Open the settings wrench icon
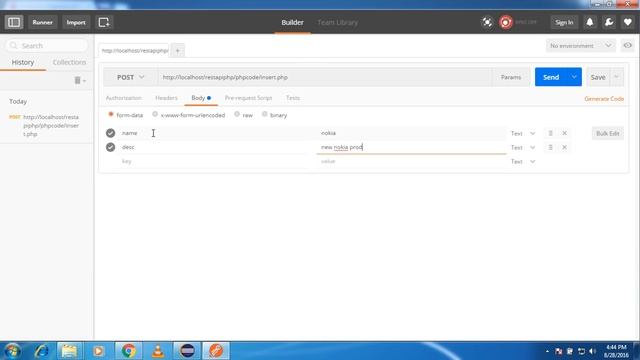640x360 pixels. [x=609, y=22]
